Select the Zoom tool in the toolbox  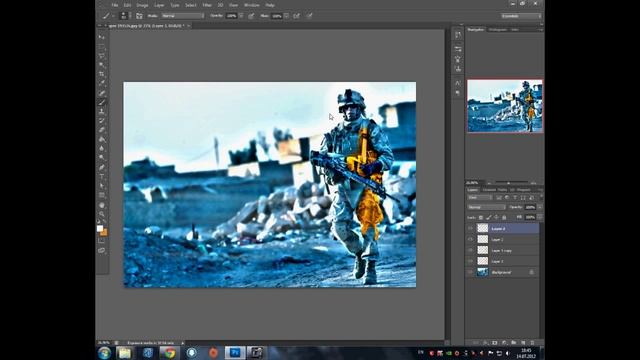[102, 215]
